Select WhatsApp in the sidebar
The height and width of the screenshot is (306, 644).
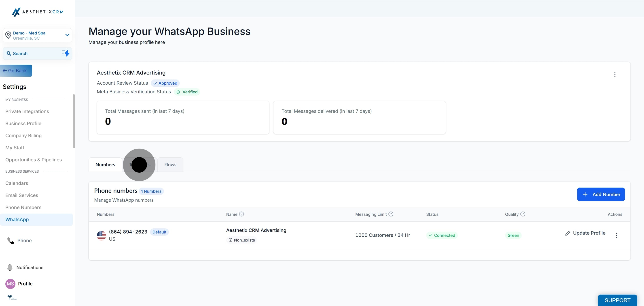tap(36, 219)
